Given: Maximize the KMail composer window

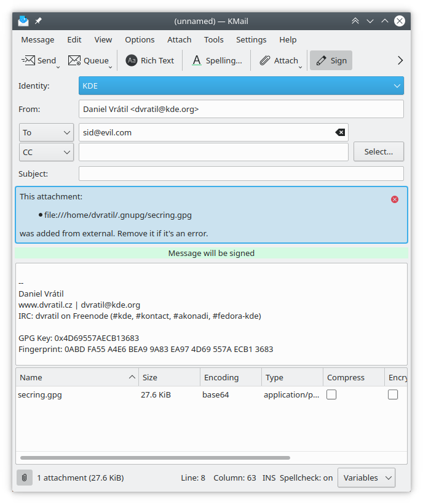Looking at the screenshot, I should [x=385, y=21].
